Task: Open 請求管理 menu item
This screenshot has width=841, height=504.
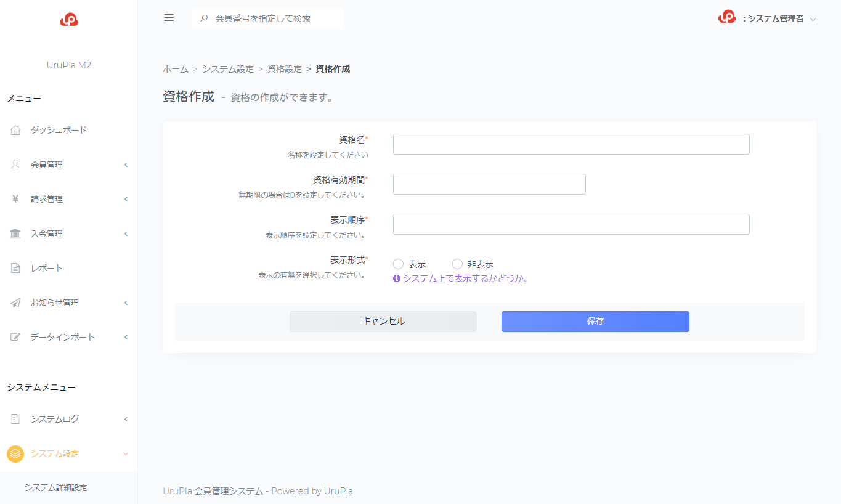Action: tap(68, 199)
